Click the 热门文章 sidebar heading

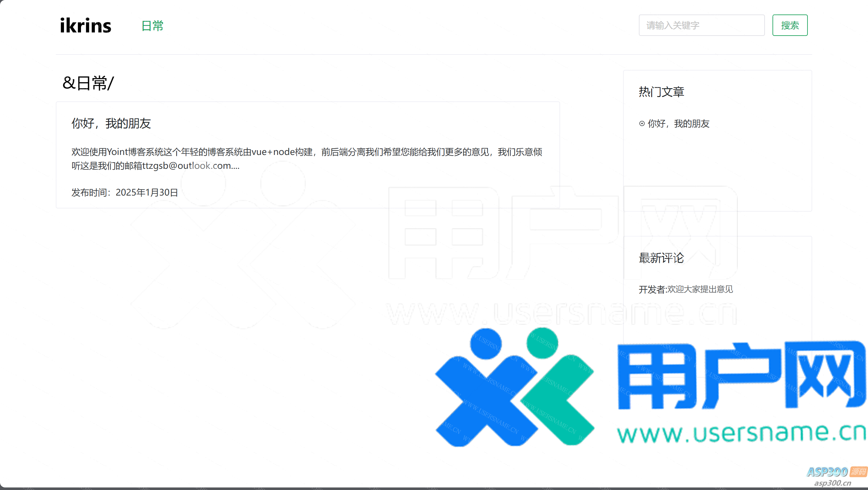[x=661, y=92]
